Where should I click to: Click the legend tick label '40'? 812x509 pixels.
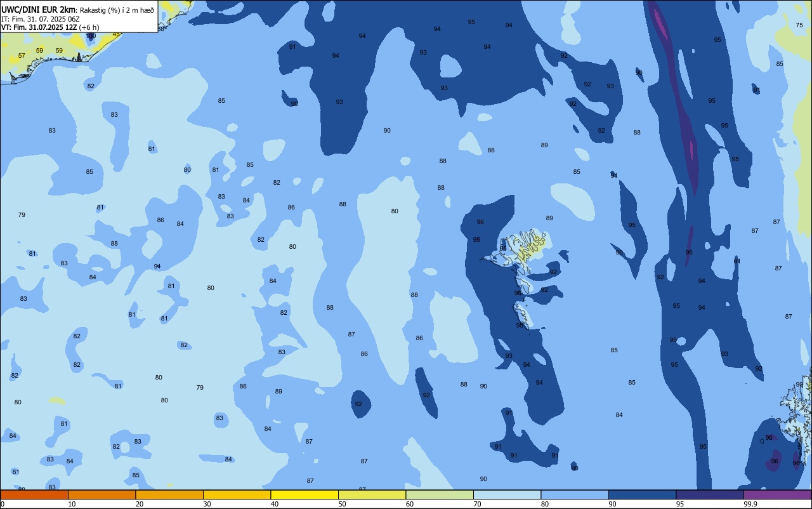pos(275,504)
